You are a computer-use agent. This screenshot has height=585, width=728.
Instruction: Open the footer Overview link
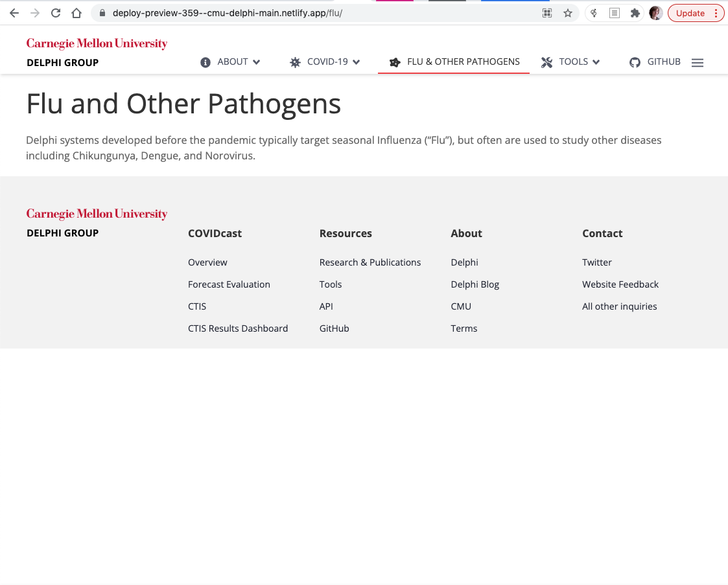pyautogui.click(x=207, y=262)
